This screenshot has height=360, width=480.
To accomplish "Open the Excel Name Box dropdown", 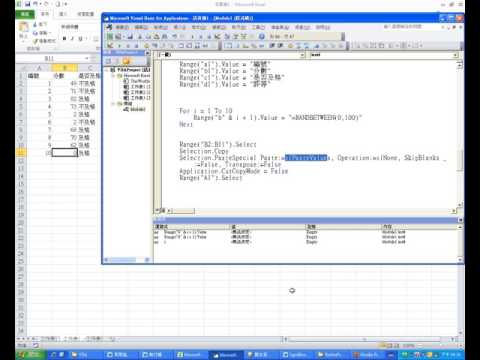I will (87, 58).
